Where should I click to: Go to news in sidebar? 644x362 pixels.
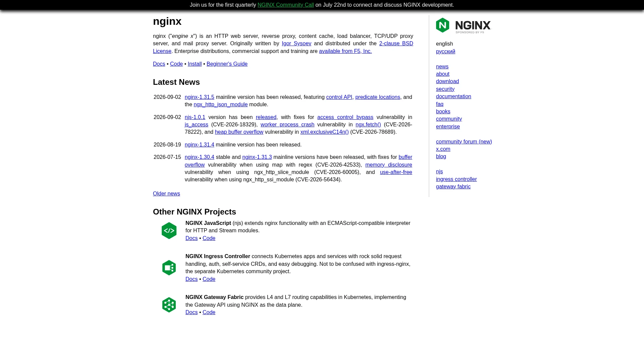442,67
